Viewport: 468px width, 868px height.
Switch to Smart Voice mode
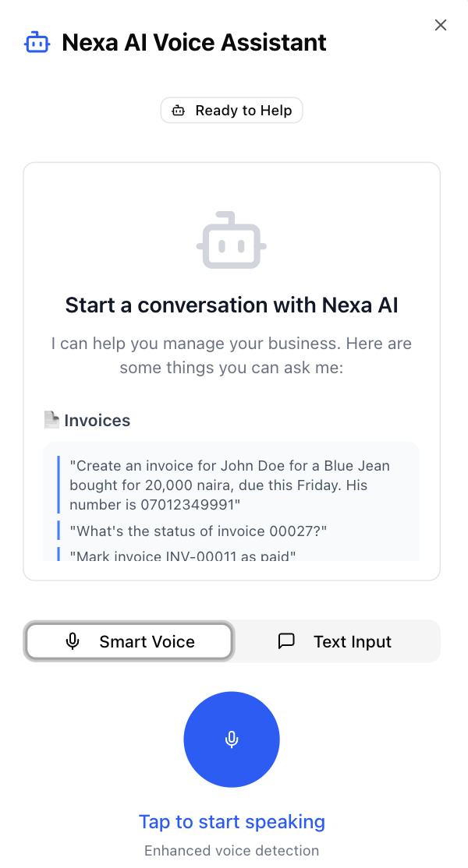click(x=129, y=641)
